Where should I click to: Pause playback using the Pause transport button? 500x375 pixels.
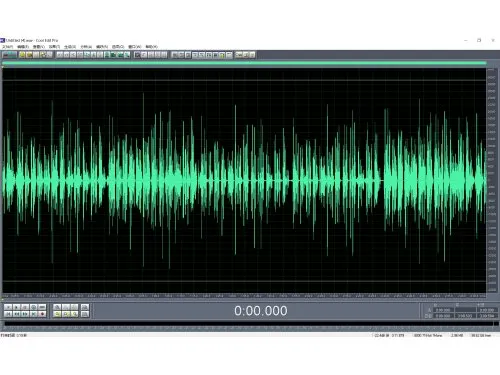[25, 307]
